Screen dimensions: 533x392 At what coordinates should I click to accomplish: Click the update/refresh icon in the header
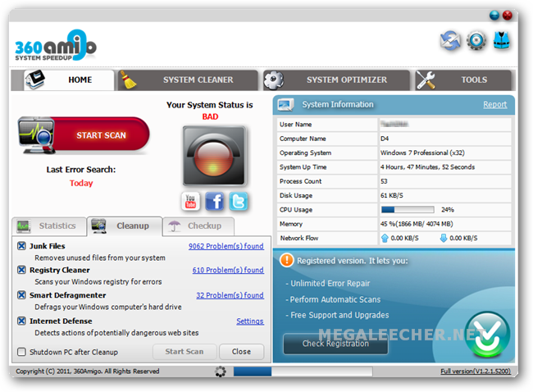pyautogui.click(x=450, y=40)
